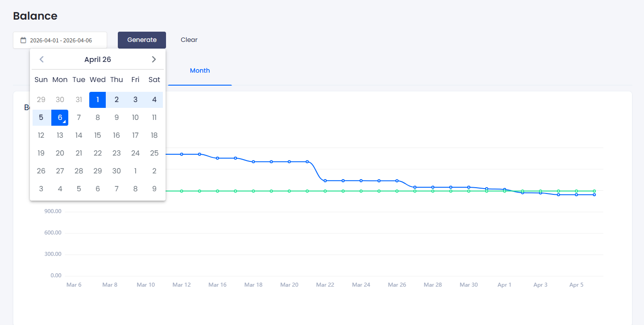Image resolution: width=644 pixels, height=325 pixels.
Task: Click the Sun weekday header in the calendar
Action: point(41,79)
